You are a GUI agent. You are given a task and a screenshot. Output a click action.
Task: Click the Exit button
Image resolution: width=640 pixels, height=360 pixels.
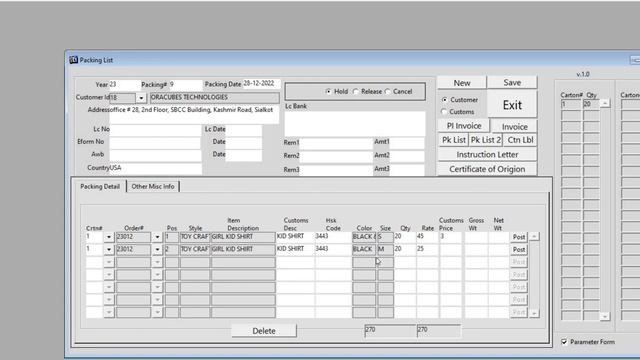[x=512, y=105]
